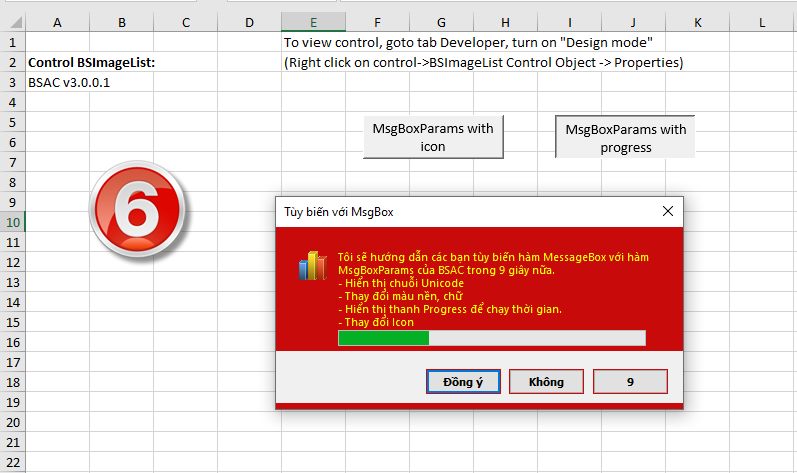Select row 16 header
The width and height of the screenshot is (797, 473).
[13, 342]
